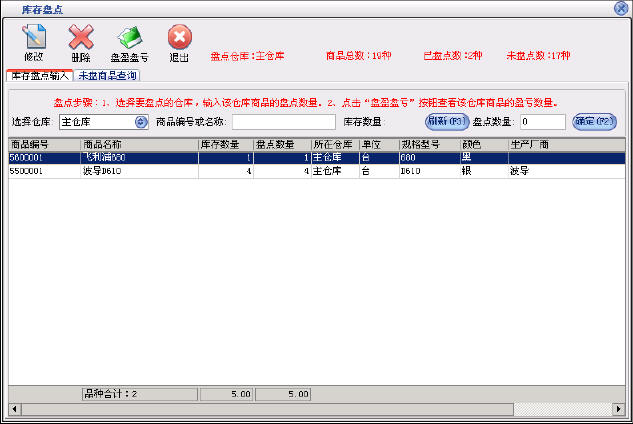633x424 pixels.
Task: Switch to the 库存盘点输入 tab
Action: point(40,75)
